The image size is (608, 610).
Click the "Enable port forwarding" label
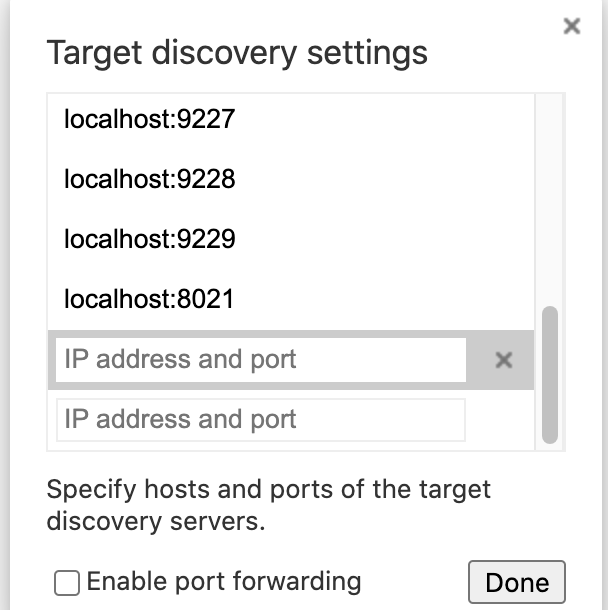point(223,581)
